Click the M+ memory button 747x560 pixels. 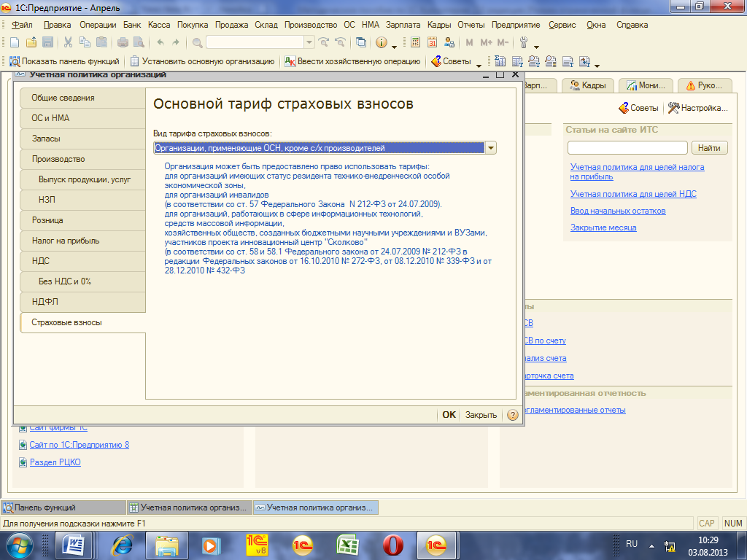[487, 42]
